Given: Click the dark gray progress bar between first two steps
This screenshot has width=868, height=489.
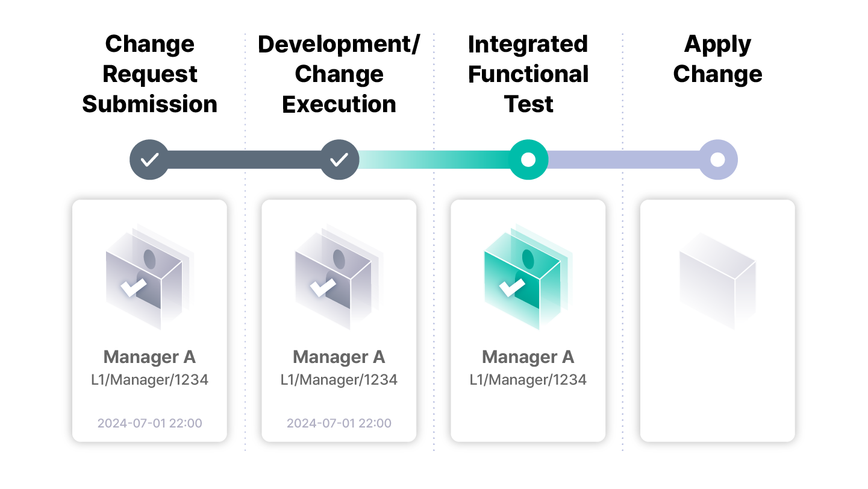Looking at the screenshot, I should [244, 160].
